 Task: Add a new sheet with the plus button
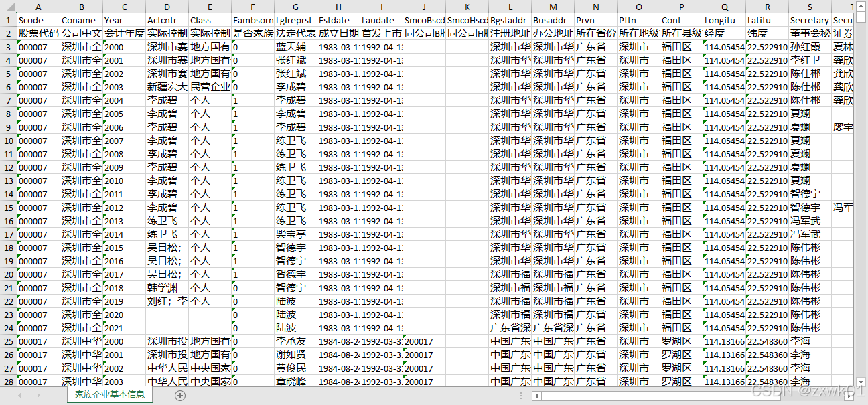tap(179, 395)
